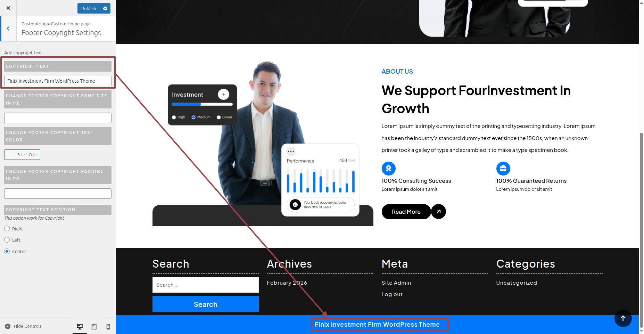Switch to mobile preview icon

(108, 326)
